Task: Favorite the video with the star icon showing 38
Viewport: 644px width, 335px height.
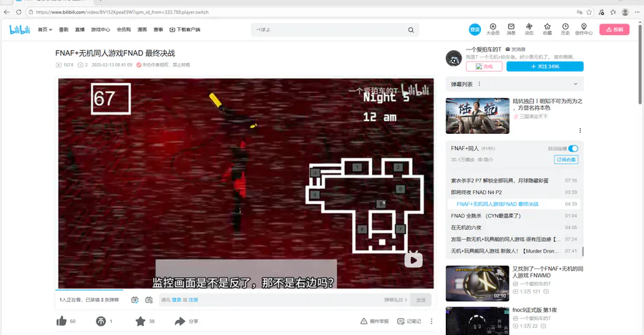Action: click(x=140, y=321)
